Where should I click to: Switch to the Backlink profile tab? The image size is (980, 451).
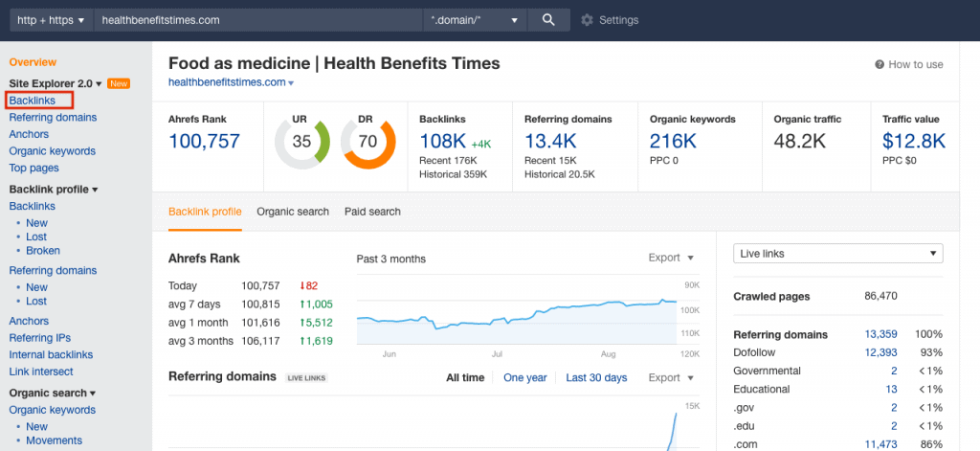205,212
